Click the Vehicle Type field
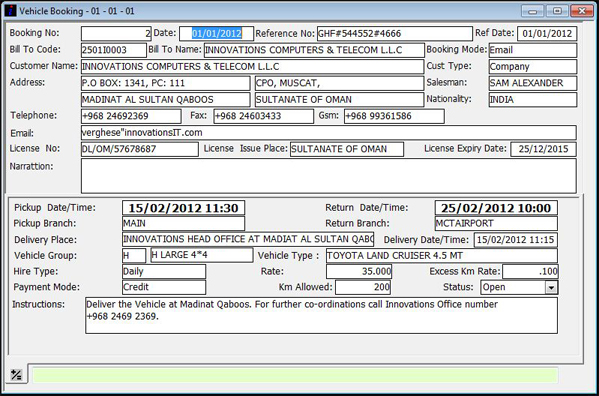The height and width of the screenshot is (396, 599). tap(442, 255)
